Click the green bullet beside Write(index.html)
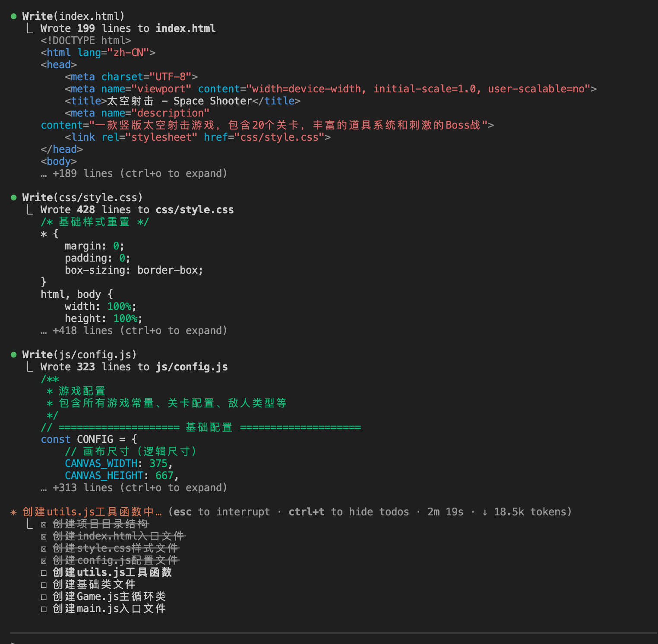 [x=13, y=16]
